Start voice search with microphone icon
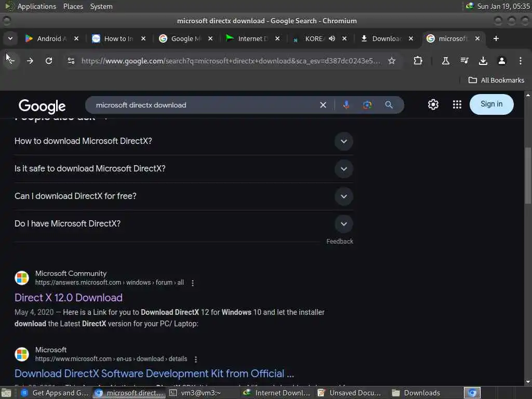Image resolution: width=532 pixels, height=399 pixels. [346, 105]
